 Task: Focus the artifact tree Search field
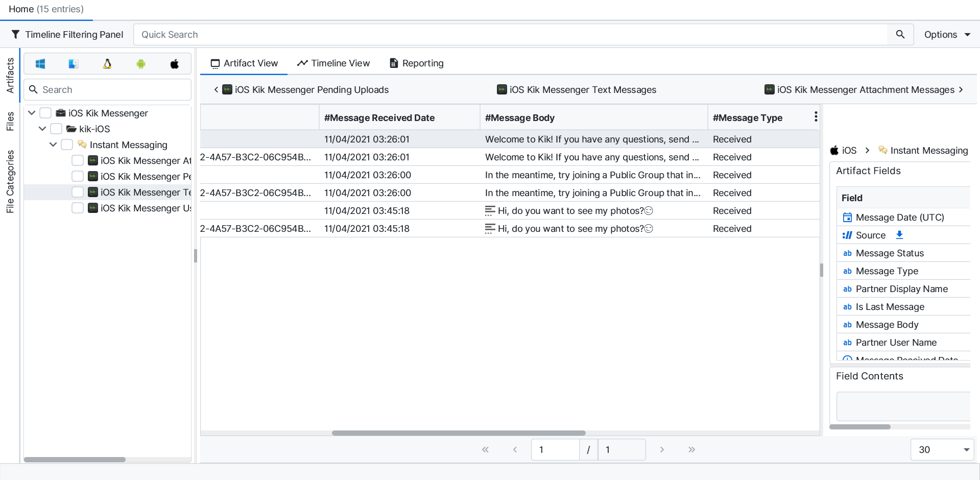(x=107, y=89)
